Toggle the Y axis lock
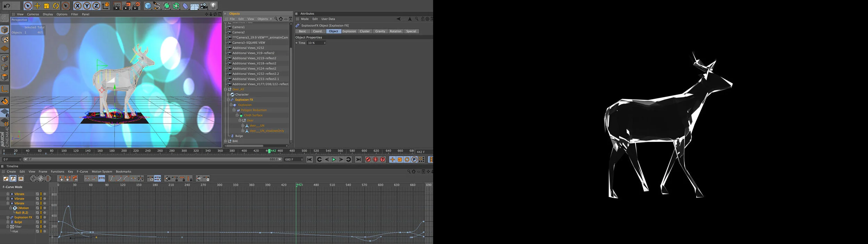This screenshot has width=868, height=244. pyautogui.click(x=87, y=6)
